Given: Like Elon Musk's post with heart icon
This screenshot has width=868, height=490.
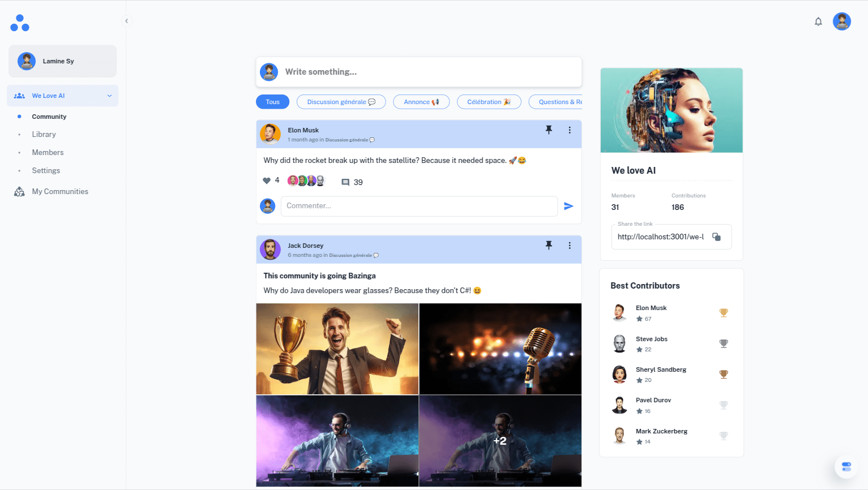Looking at the screenshot, I should (267, 180).
